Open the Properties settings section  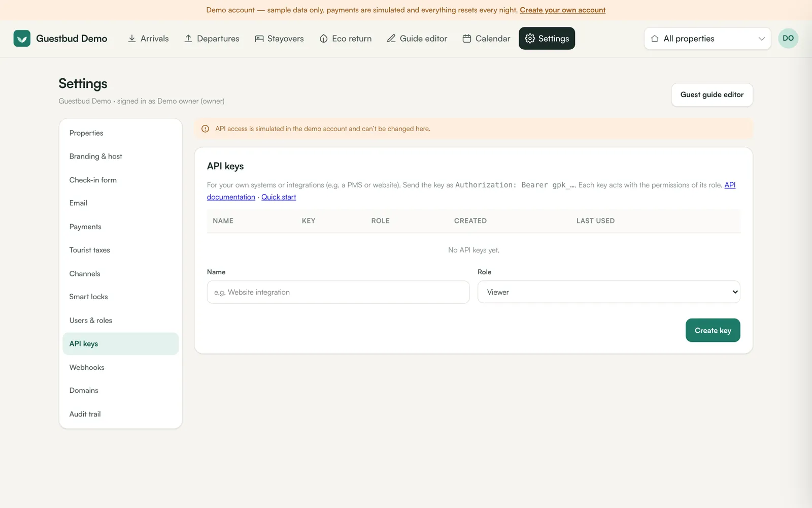coord(120,133)
